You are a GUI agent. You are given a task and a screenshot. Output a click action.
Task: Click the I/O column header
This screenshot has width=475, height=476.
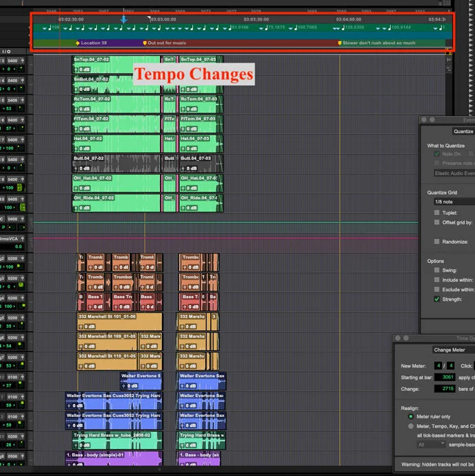(6, 52)
